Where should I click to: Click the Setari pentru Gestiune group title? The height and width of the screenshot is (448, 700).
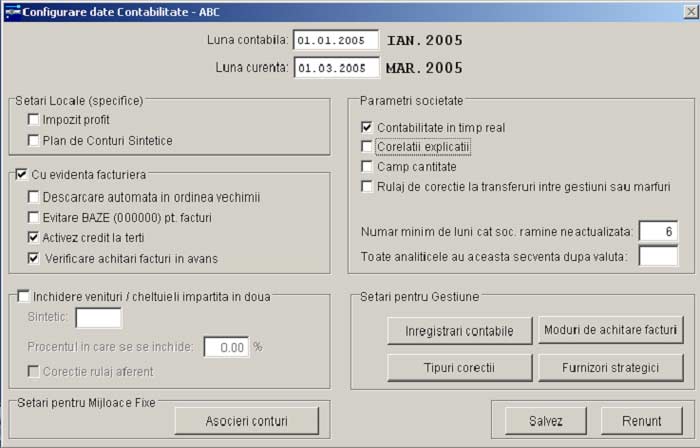(x=419, y=297)
